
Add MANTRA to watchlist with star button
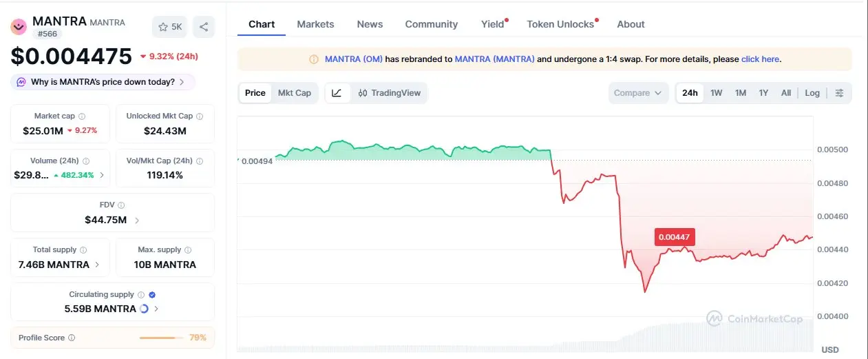click(x=170, y=27)
